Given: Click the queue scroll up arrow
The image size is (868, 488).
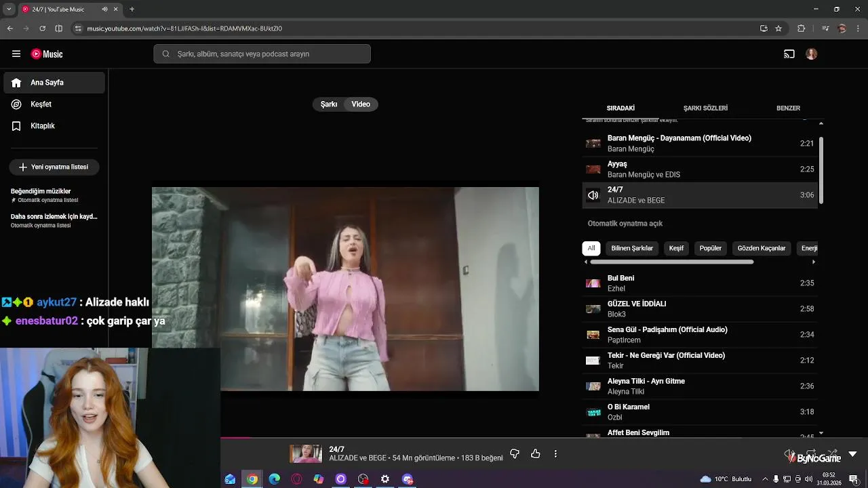Looking at the screenshot, I should 821,123.
